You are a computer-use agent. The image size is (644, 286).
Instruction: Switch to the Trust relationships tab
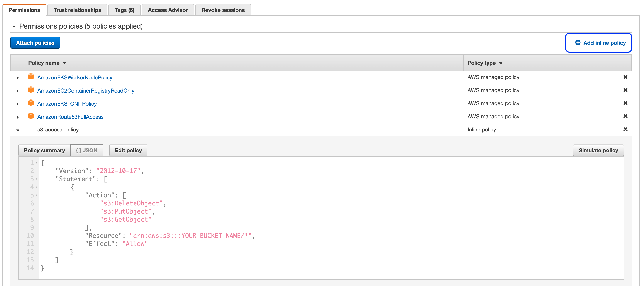coord(77,10)
